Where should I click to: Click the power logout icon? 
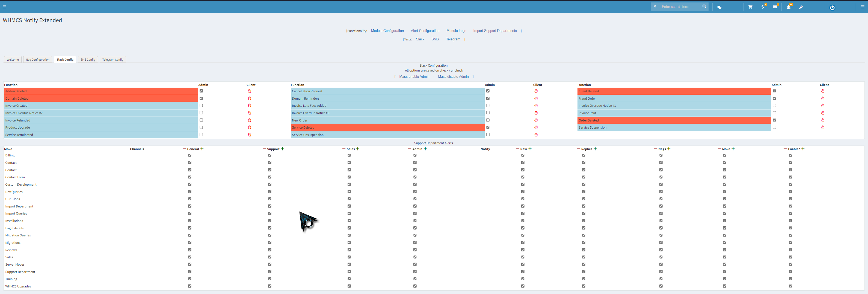(x=832, y=7)
